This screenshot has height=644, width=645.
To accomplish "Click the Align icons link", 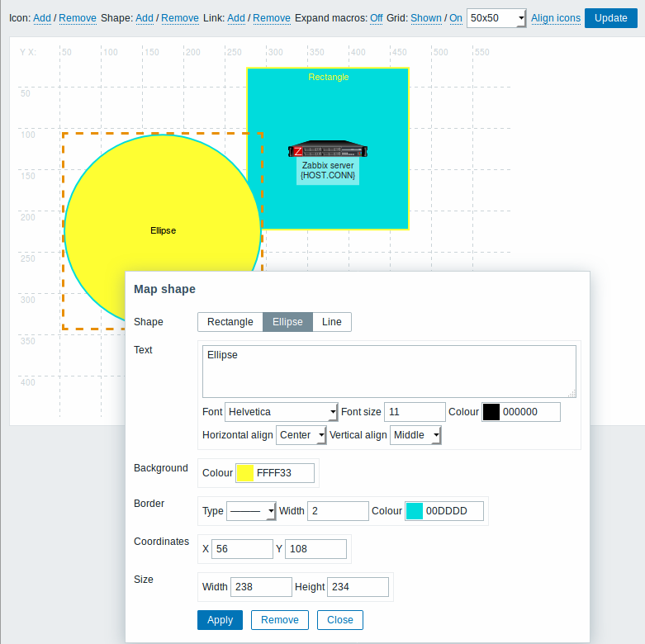I will tap(555, 18).
